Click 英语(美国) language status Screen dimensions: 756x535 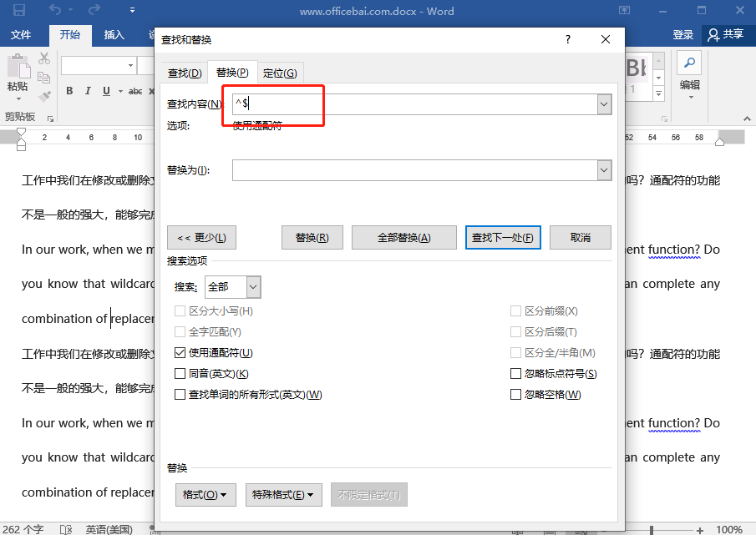pos(109,530)
